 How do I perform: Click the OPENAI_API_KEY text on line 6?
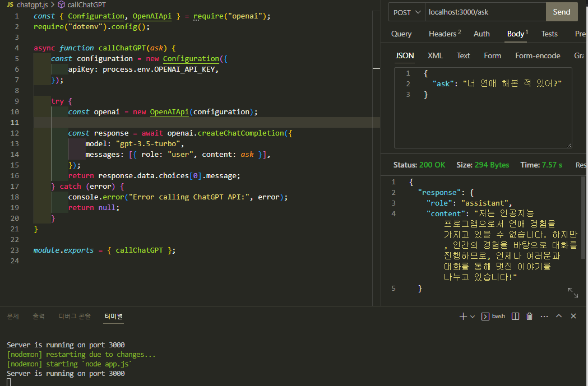[184, 69]
